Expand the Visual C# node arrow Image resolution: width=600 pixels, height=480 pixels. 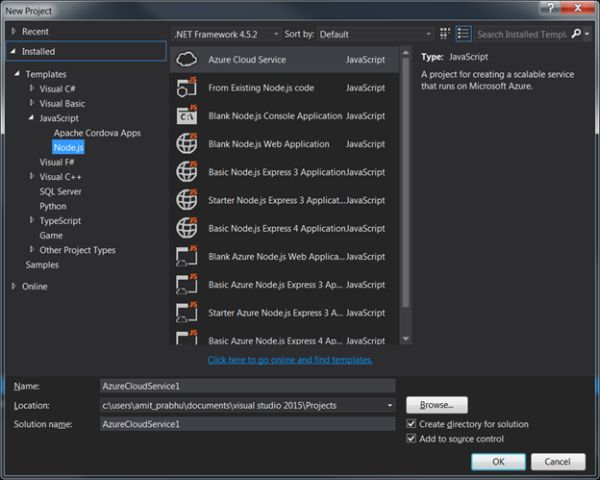[32, 88]
